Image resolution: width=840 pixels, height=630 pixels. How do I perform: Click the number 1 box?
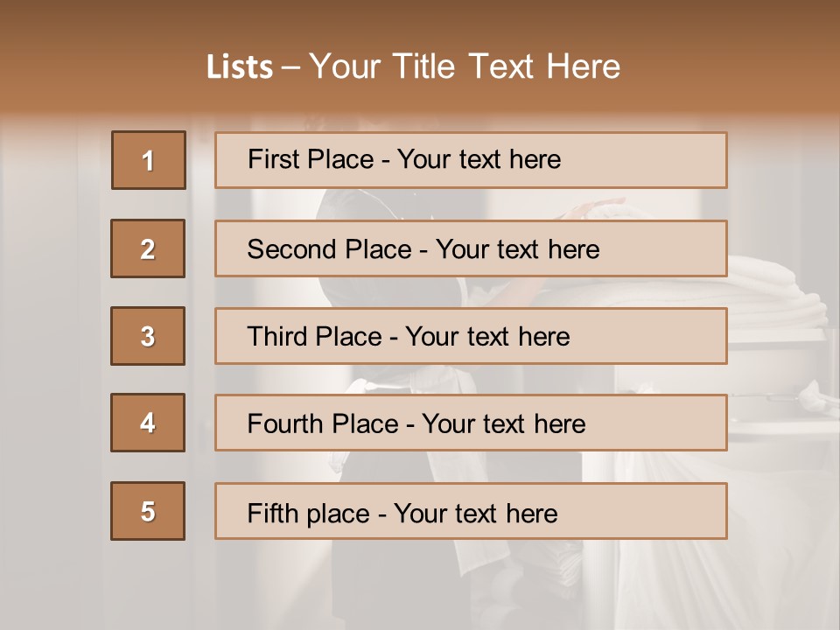149,160
